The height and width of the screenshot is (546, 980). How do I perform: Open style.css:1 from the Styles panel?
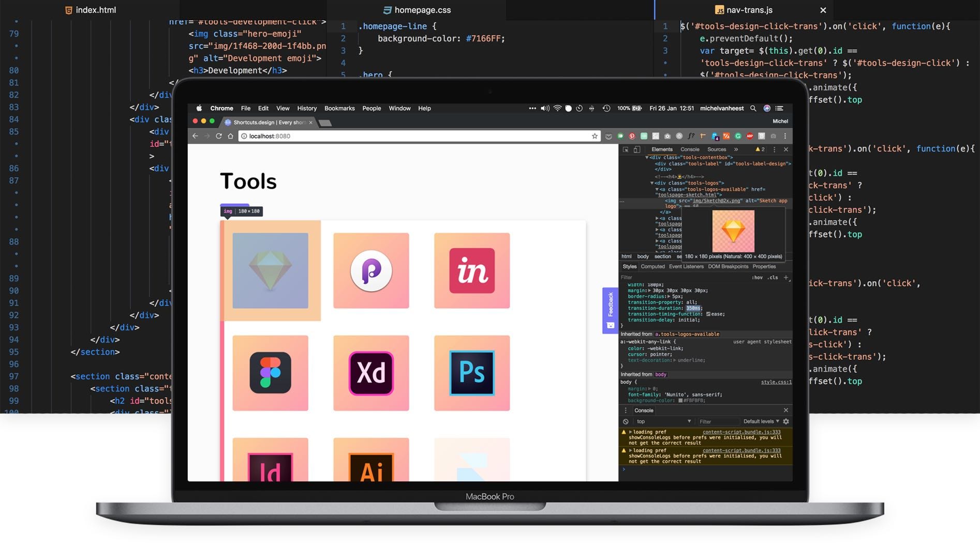[x=777, y=382]
